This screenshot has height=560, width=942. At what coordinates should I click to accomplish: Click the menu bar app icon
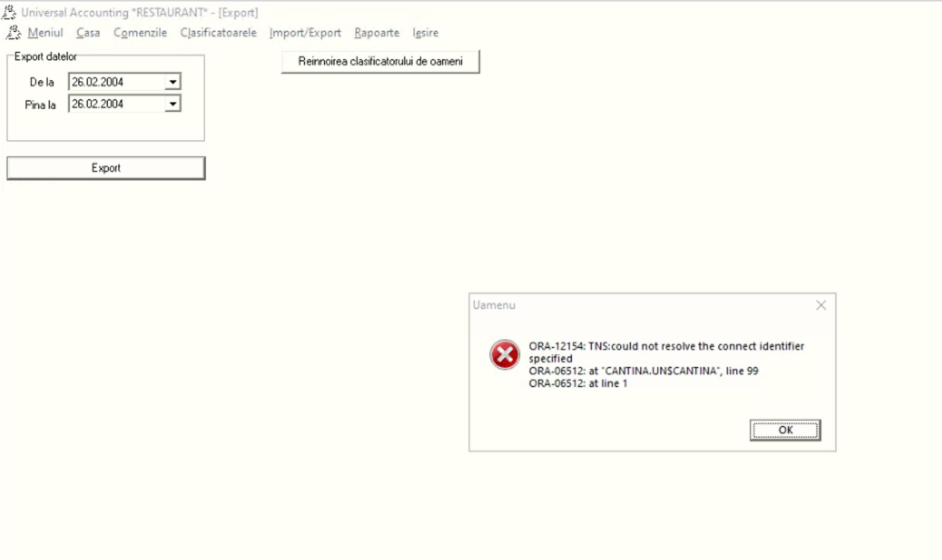click(x=13, y=33)
